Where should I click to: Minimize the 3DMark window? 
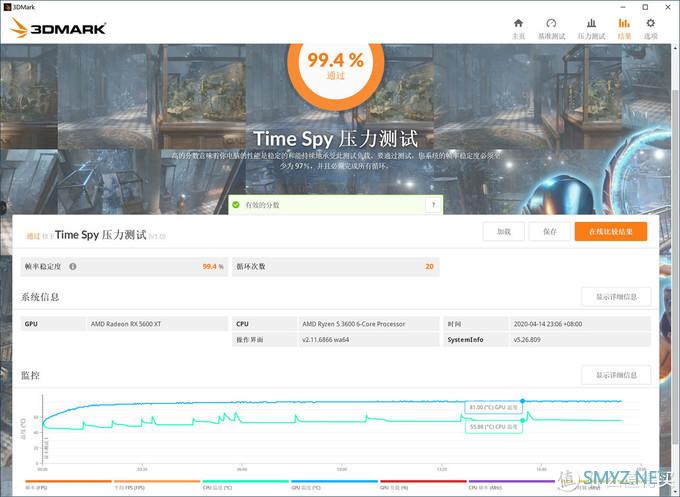click(623, 7)
